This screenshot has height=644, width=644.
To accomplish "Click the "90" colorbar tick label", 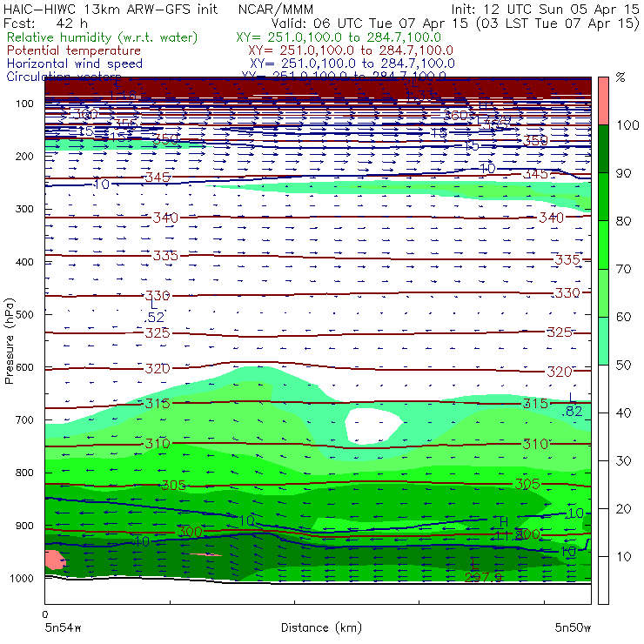I will 623,173.
